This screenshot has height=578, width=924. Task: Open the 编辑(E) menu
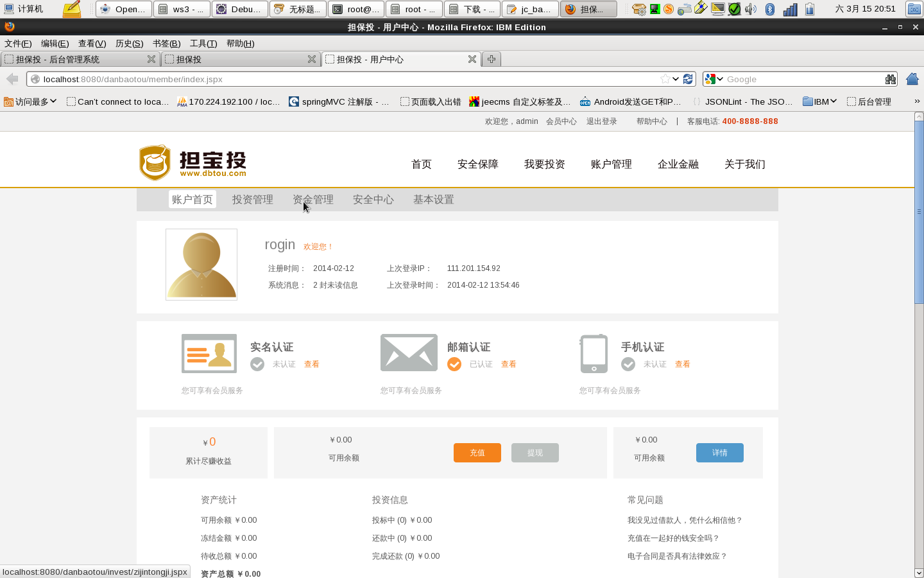coord(55,44)
